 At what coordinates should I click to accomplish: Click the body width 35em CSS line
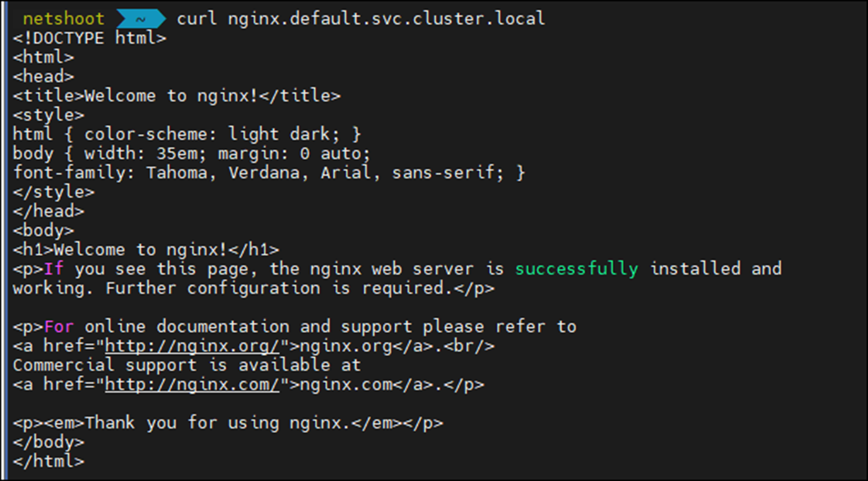(191, 154)
